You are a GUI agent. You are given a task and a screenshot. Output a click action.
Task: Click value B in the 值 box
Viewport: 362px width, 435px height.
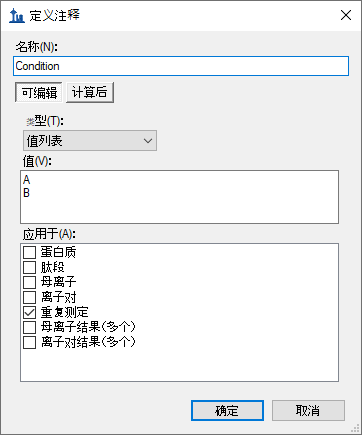point(27,193)
